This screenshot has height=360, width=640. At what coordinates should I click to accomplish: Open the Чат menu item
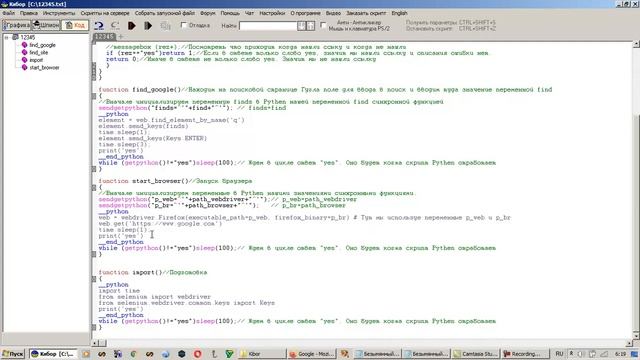[249, 13]
